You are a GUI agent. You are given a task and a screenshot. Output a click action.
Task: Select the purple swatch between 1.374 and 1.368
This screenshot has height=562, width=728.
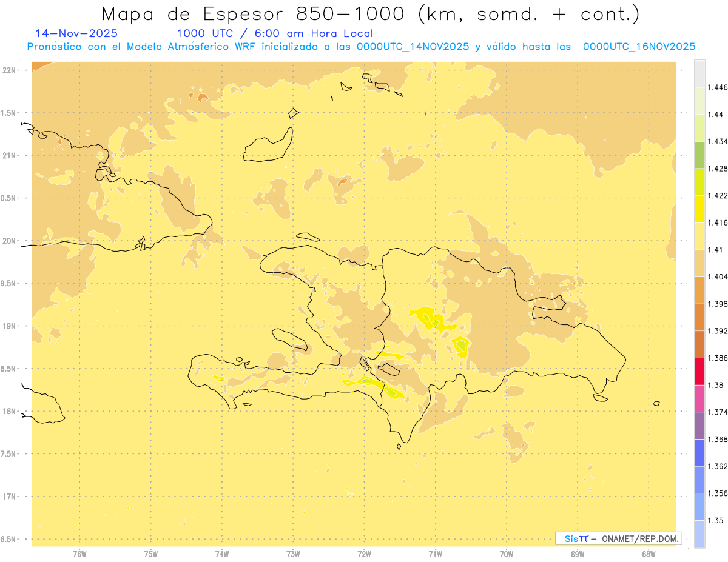pyautogui.click(x=699, y=426)
